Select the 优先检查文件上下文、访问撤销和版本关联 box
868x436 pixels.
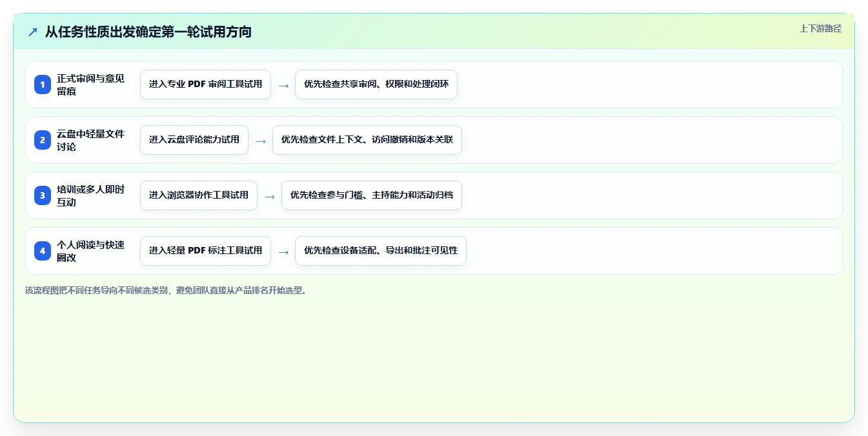pos(367,140)
